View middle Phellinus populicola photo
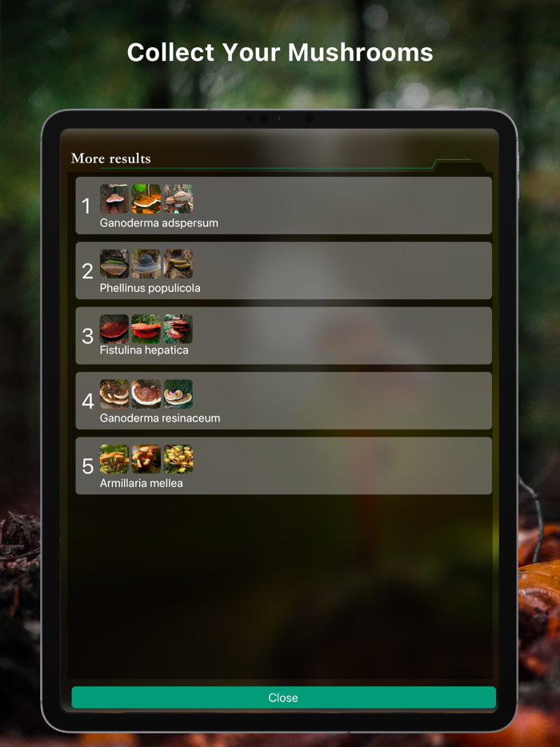Image resolution: width=560 pixels, height=747 pixels. tap(146, 263)
